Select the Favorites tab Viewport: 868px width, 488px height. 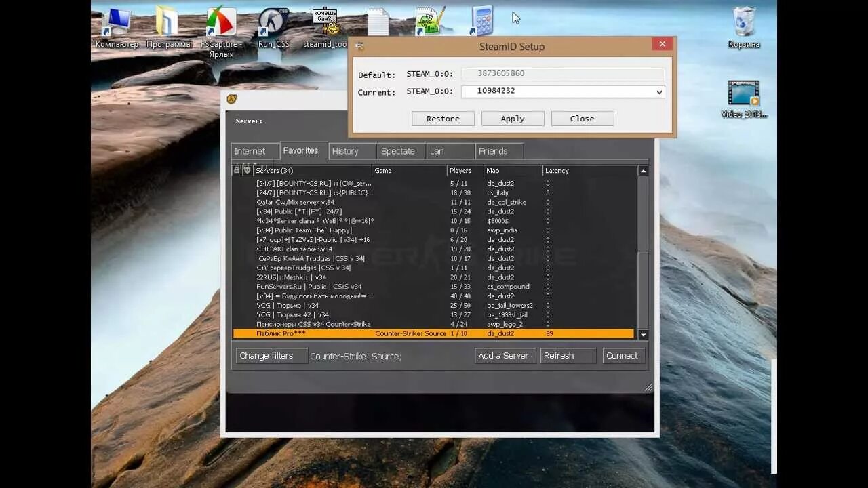(x=303, y=150)
